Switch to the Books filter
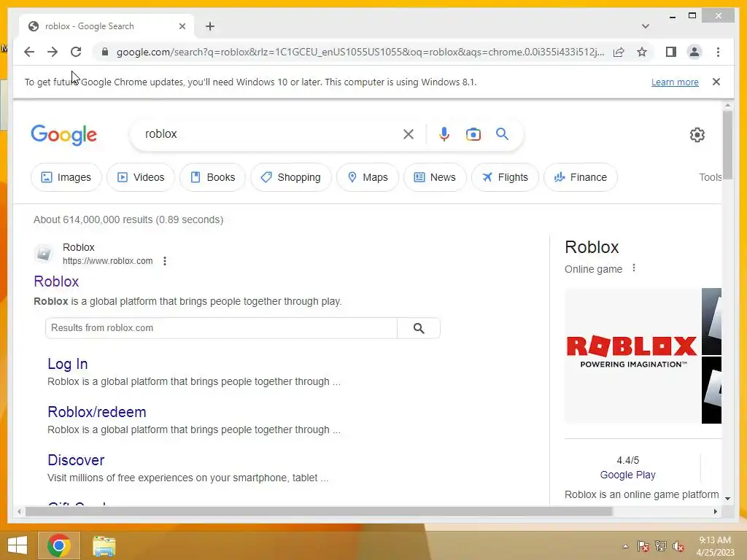The height and width of the screenshot is (560, 747). [x=212, y=177]
